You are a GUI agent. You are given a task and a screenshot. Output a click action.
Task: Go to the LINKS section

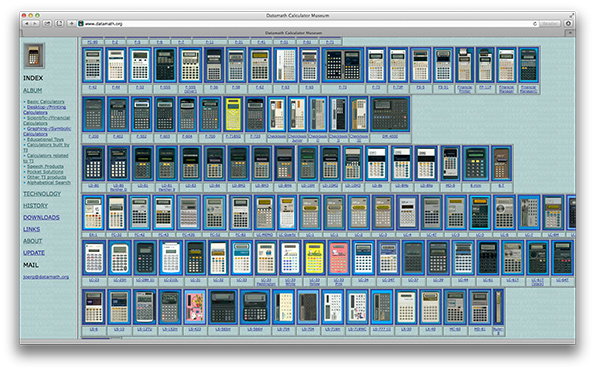coord(31,229)
